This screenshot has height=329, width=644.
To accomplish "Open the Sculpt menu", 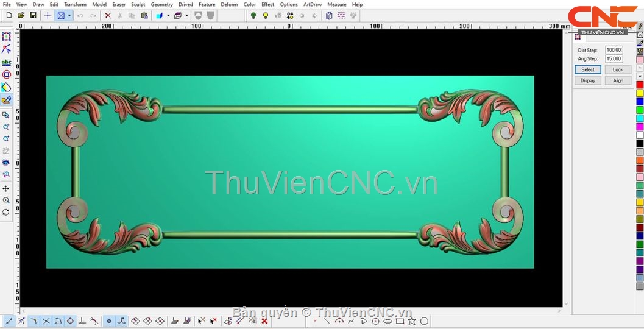I will (138, 4).
